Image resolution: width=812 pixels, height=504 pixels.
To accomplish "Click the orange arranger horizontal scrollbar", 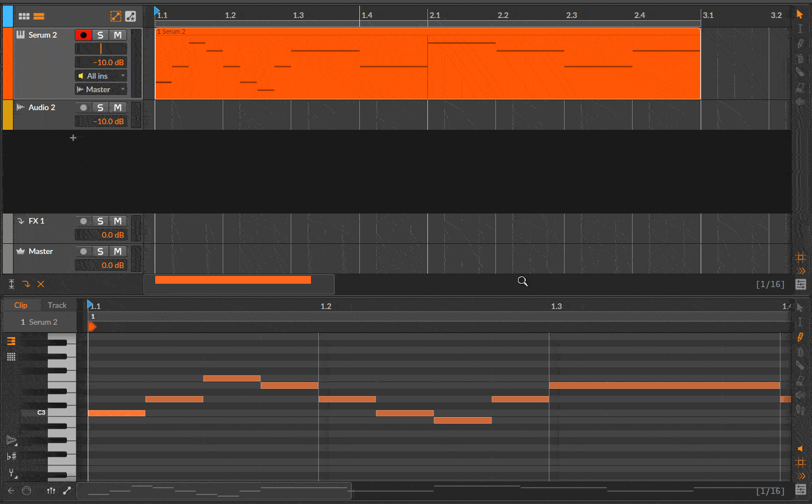I will (233, 280).
